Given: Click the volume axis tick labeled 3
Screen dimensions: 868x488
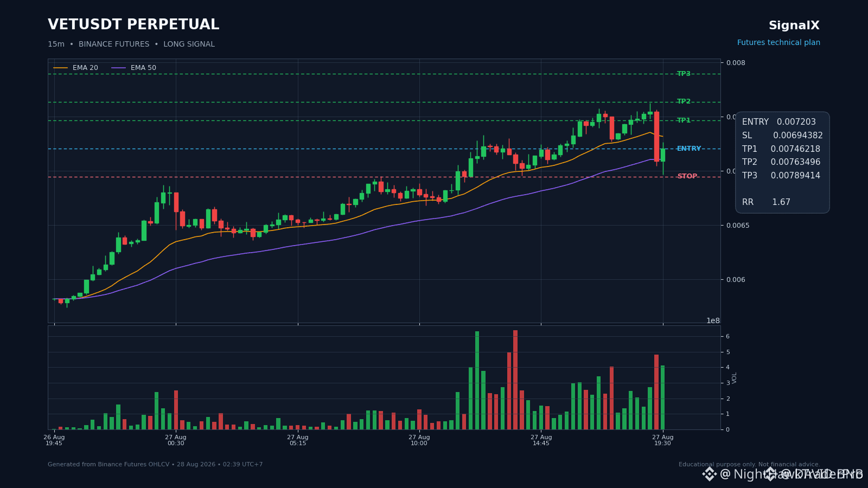Looking at the screenshot, I should (727, 383).
